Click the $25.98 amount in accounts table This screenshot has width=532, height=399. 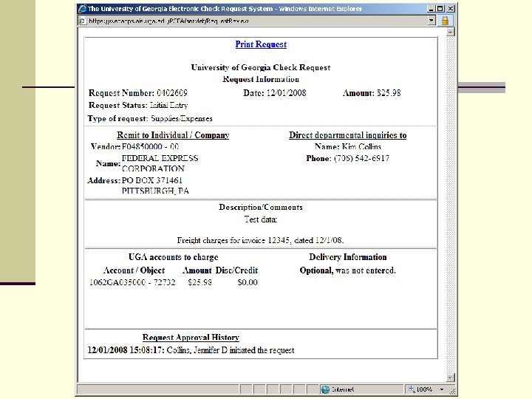click(199, 282)
